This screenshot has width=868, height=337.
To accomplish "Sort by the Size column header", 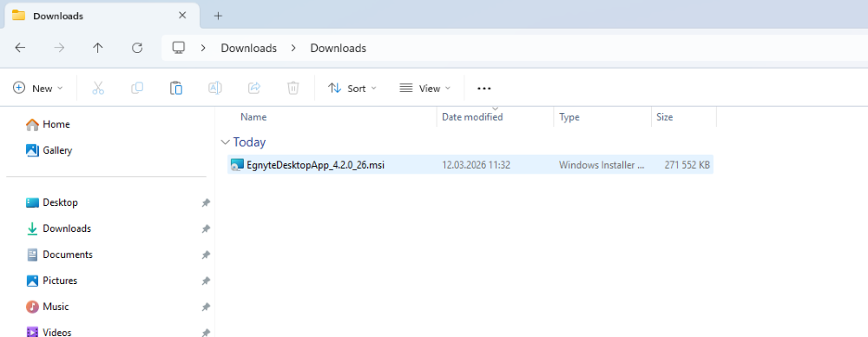I will (664, 117).
